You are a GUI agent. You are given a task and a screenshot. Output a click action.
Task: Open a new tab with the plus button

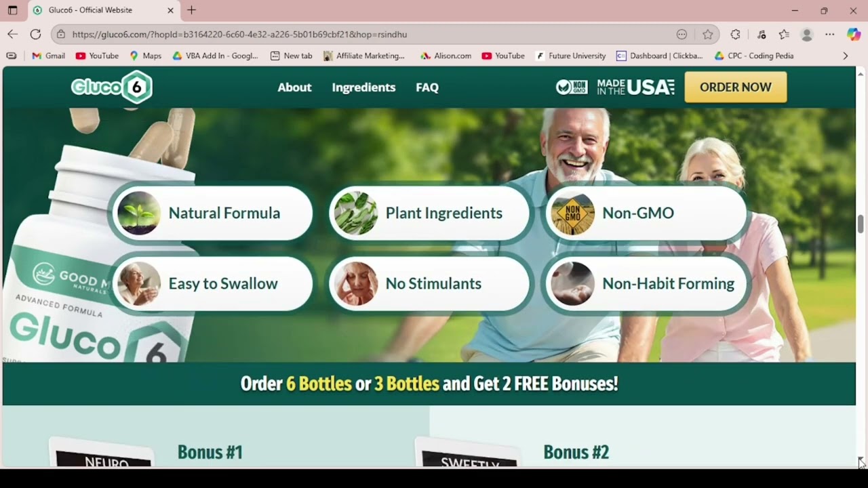point(192,10)
